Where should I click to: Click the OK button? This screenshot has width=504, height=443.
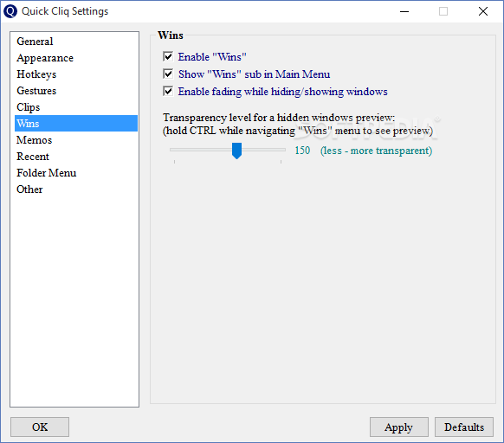coord(40,427)
